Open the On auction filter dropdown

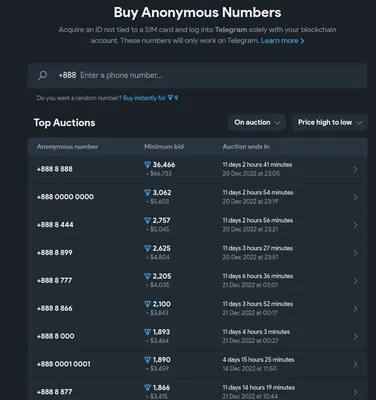tap(257, 122)
